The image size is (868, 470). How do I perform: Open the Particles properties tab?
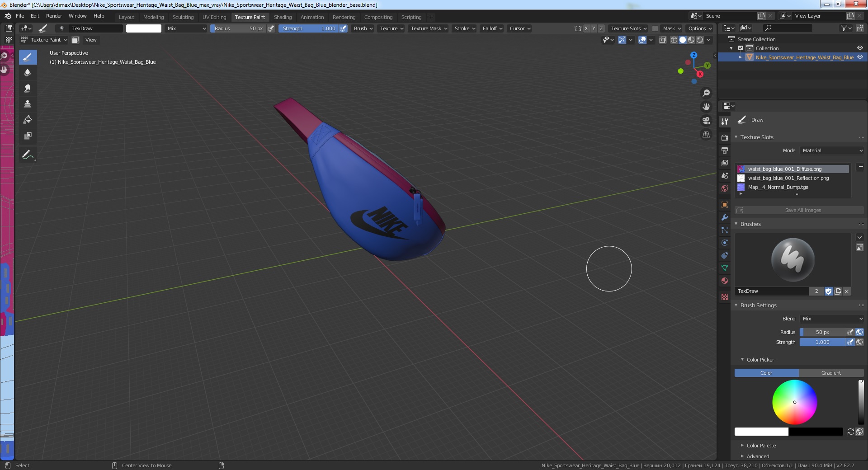tap(725, 230)
